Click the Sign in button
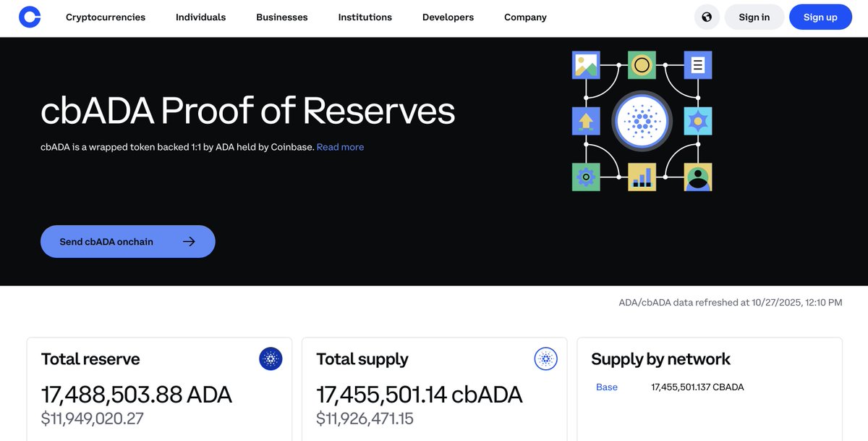This screenshot has width=868, height=441. pyautogui.click(x=754, y=17)
